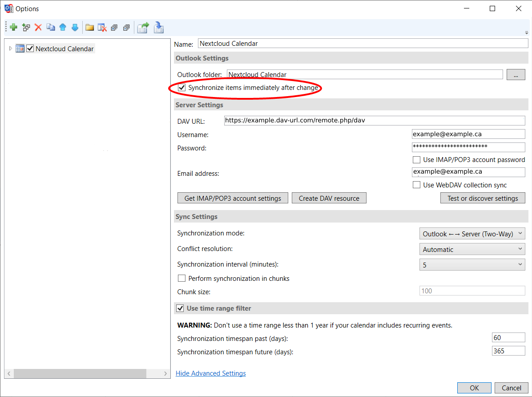
Task: Expand Nextcloud Calendar tree node
Action: coord(11,49)
